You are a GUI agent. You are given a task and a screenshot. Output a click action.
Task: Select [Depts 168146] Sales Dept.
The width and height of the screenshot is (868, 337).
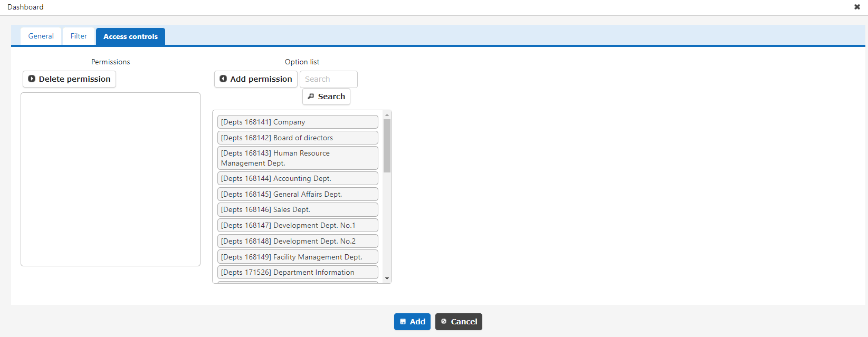click(298, 209)
